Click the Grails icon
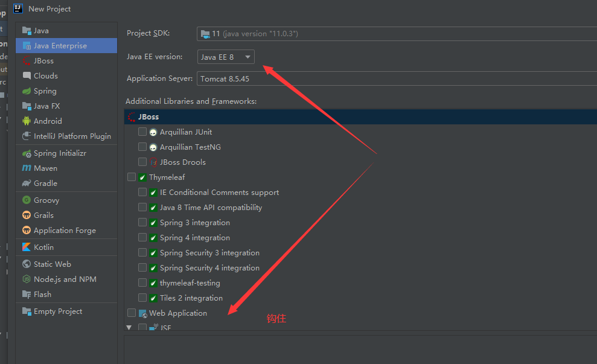Screen dimensions: 597x364 pos(27,216)
